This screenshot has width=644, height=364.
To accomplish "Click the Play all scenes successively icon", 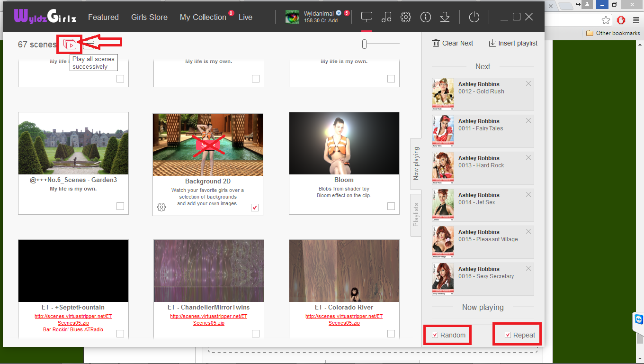I will click(x=70, y=45).
